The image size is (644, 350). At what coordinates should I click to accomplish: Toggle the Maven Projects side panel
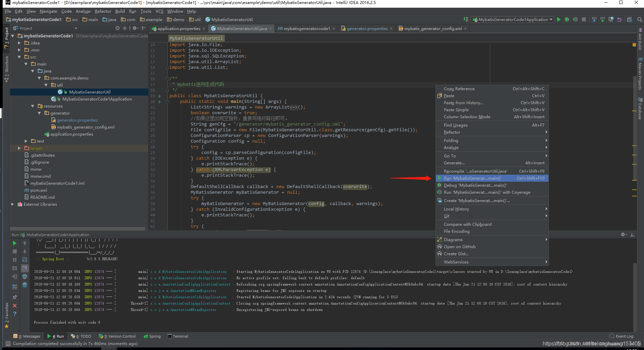pyautogui.click(x=640, y=74)
